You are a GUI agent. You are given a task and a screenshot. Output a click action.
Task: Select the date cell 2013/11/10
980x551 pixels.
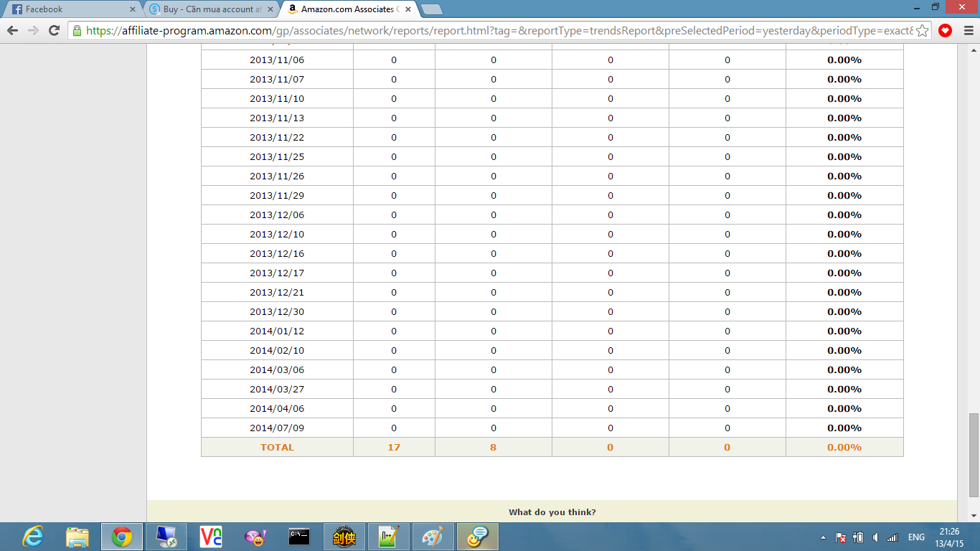(x=277, y=98)
